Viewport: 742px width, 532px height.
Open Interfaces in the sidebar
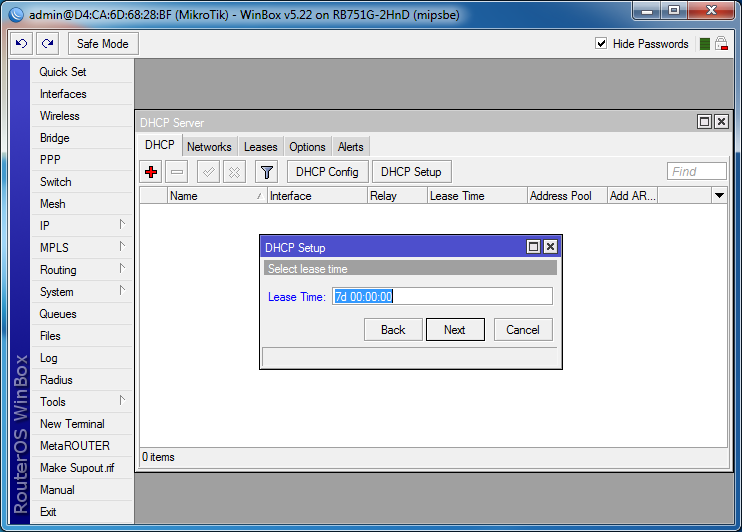coord(81,94)
